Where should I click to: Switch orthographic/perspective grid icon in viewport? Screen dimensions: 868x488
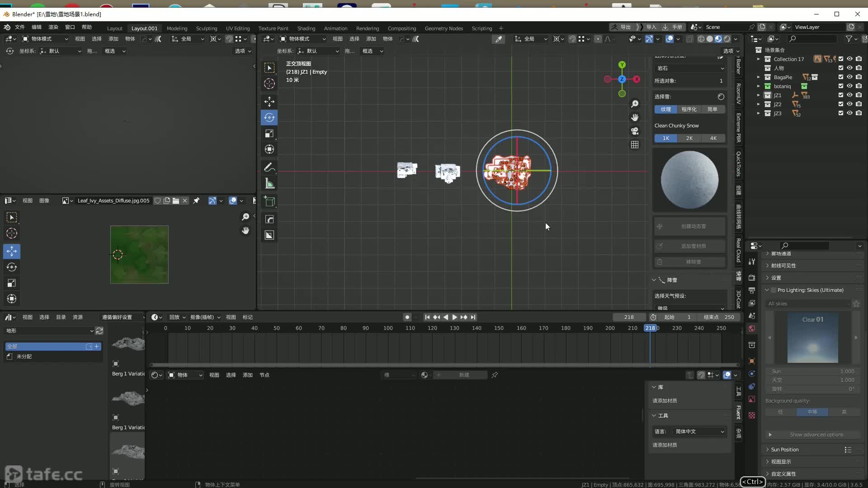(635, 145)
